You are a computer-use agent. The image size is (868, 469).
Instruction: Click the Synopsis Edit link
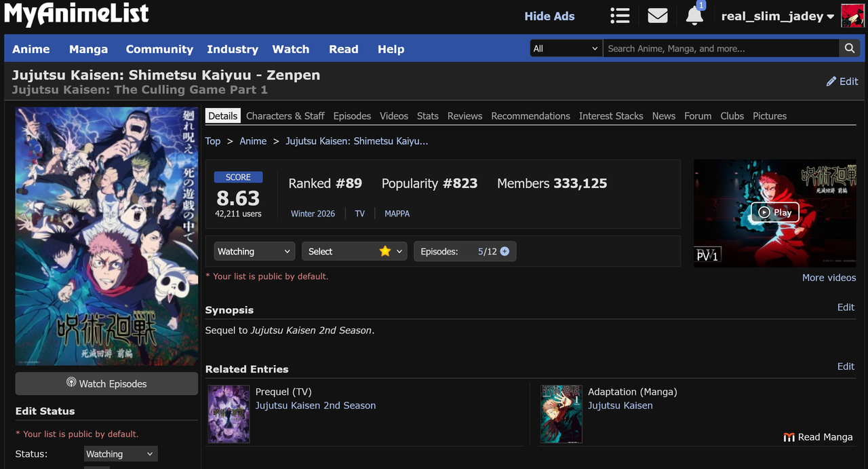click(x=846, y=307)
